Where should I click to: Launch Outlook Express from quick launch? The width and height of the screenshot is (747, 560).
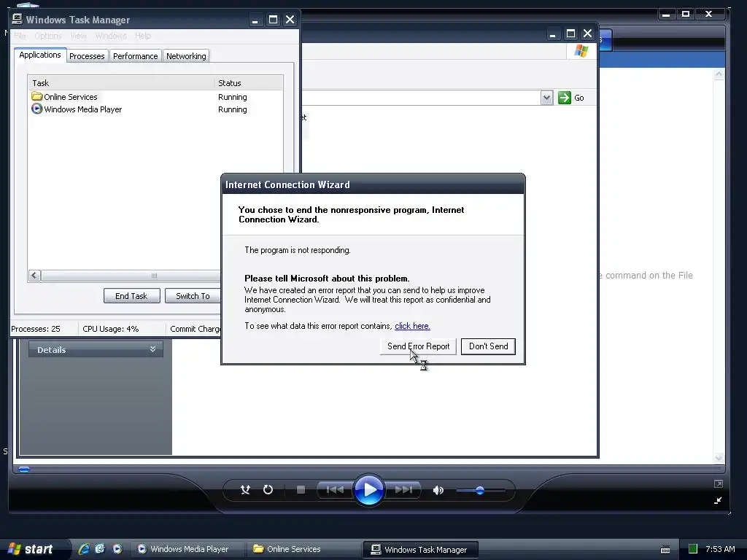100,548
